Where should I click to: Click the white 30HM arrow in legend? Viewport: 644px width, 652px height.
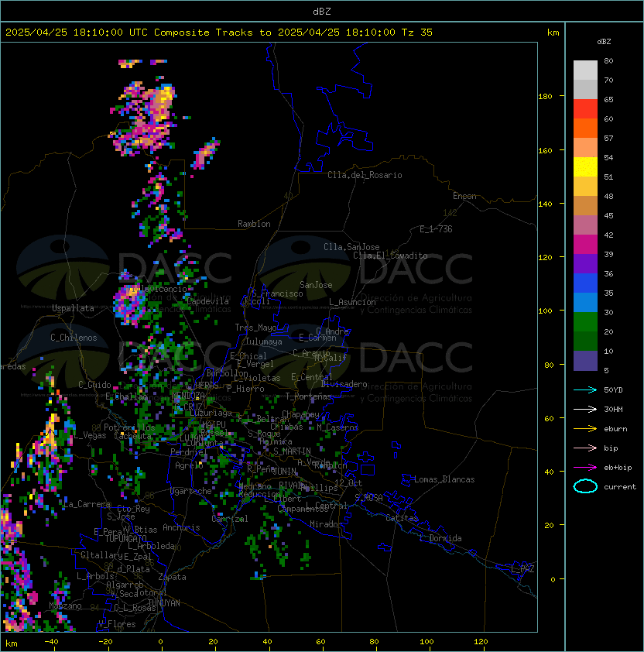point(585,409)
